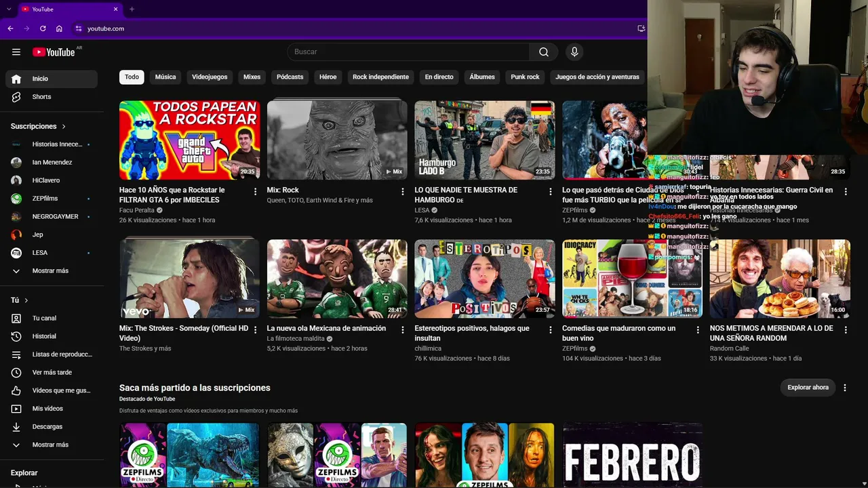
Task: Open the Mis vídeos icon
Action: (17, 409)
